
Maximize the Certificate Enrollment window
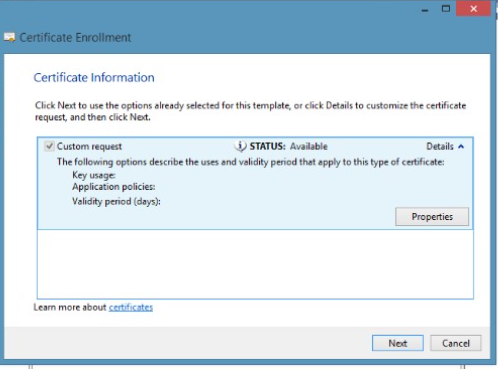pos(446,9)
